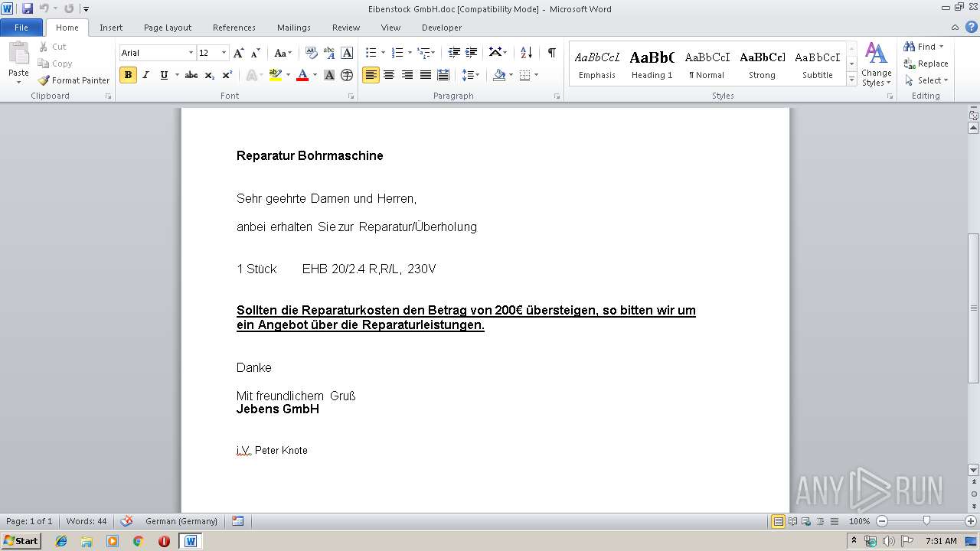
Task: Toggle Bold formatting
Action: coord(128,75)
